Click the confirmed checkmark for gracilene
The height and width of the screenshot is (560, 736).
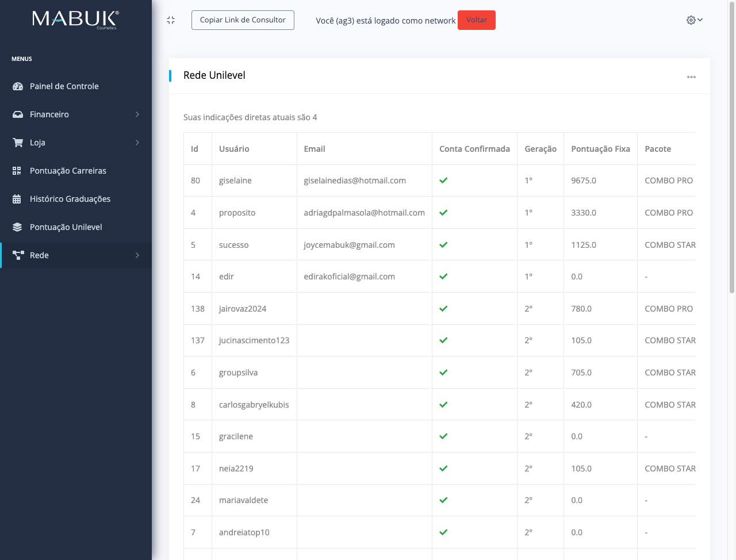pyautogui.click(x=443, y=436)
